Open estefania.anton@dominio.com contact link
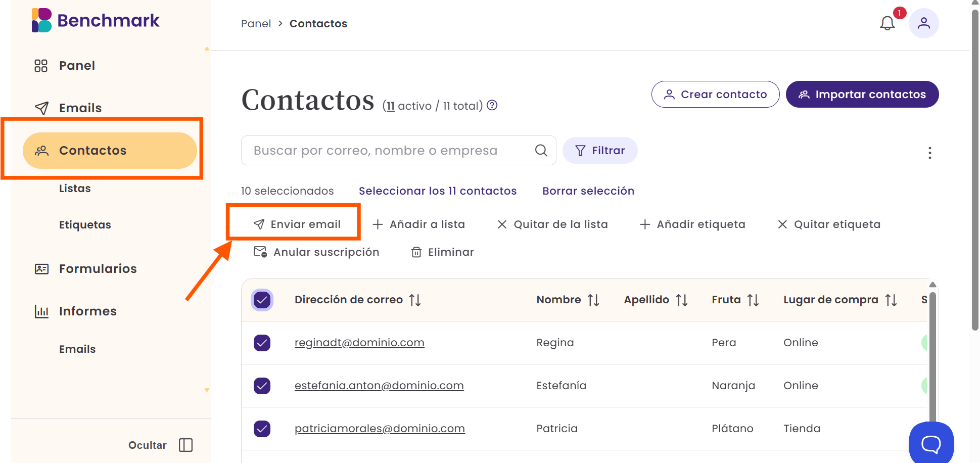Screen dimensions: 980x463 pyautogui.click(x=379, y=386)
